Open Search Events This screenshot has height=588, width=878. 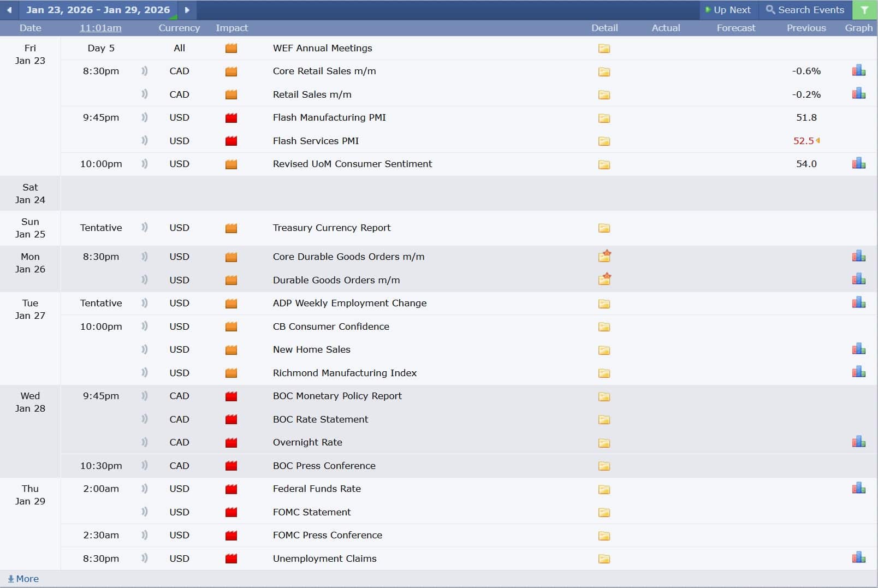pyautogui.click(x=805, y=10)
